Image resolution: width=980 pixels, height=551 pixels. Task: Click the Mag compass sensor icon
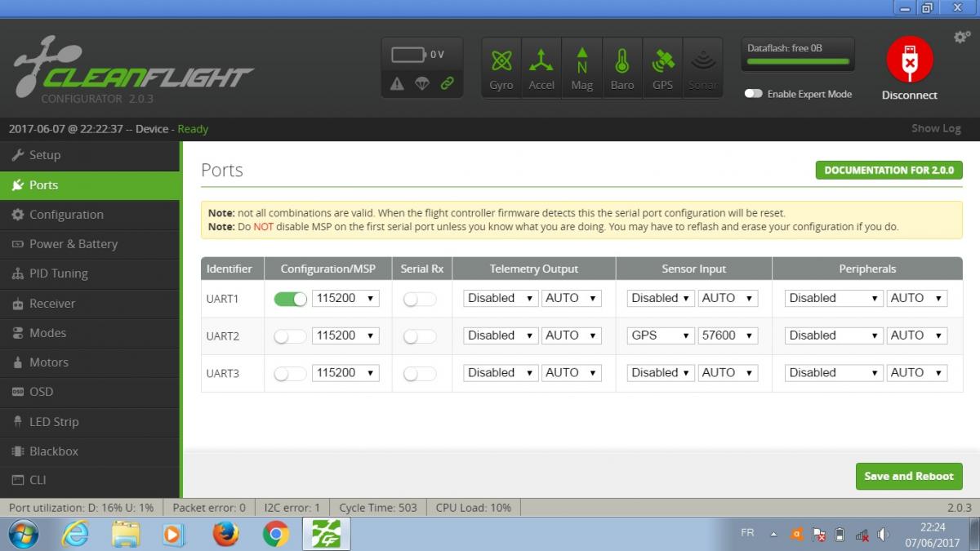pos(581,62)
